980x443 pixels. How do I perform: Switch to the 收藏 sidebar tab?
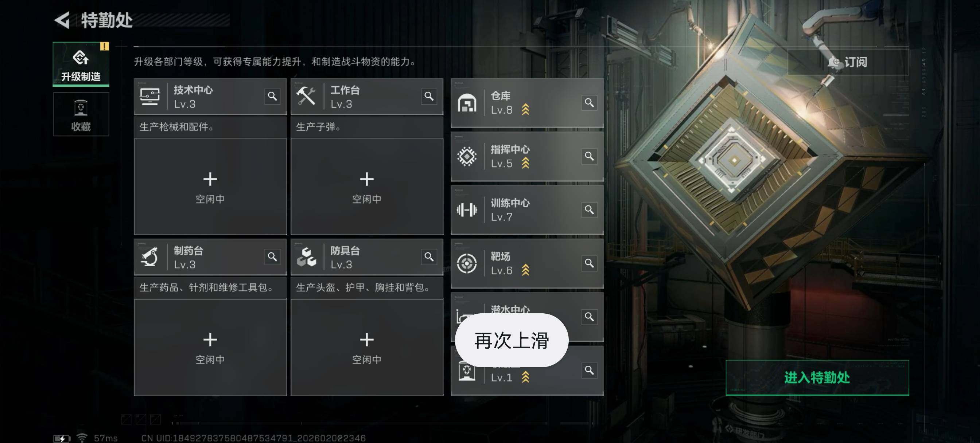click(81, 114)
